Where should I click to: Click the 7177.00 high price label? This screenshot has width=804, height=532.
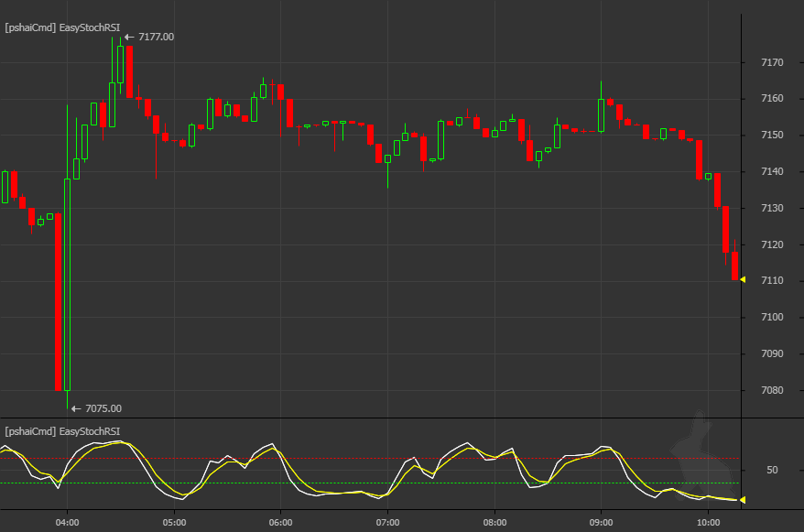(156, 37)
